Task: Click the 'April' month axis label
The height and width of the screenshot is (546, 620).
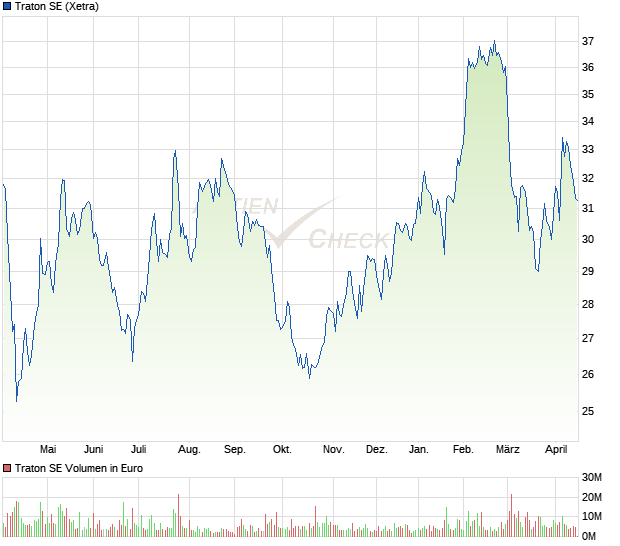Action: (x=556, y=450)
